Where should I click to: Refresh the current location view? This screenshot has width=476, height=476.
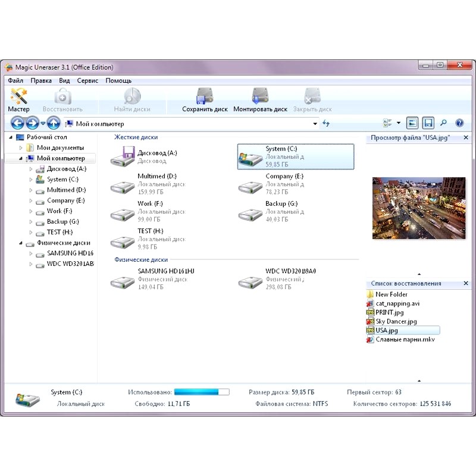point(326,124)
